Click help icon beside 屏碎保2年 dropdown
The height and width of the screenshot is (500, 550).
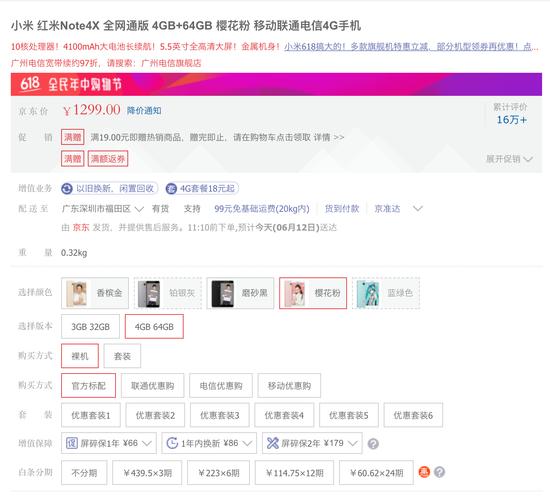373,444
